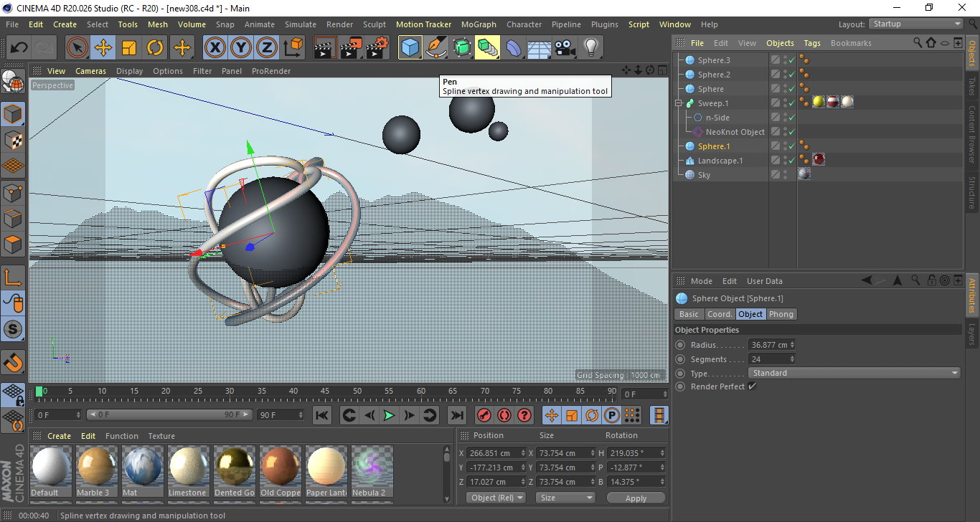Switch to Polygons mode

point(13,245)
